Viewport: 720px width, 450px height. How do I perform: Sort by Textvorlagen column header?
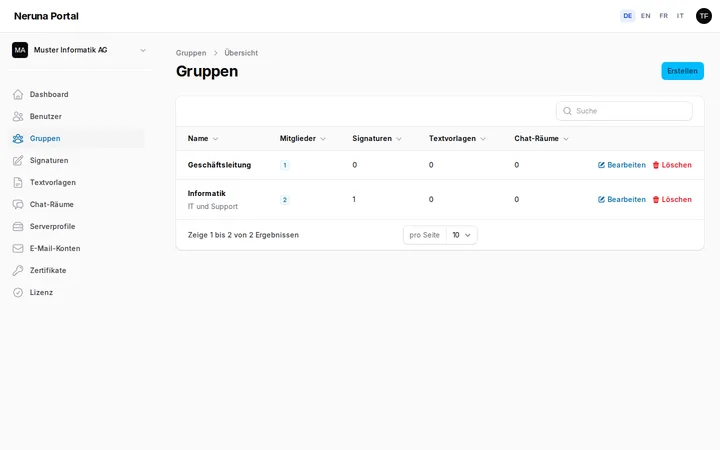[x=457, y=139]
